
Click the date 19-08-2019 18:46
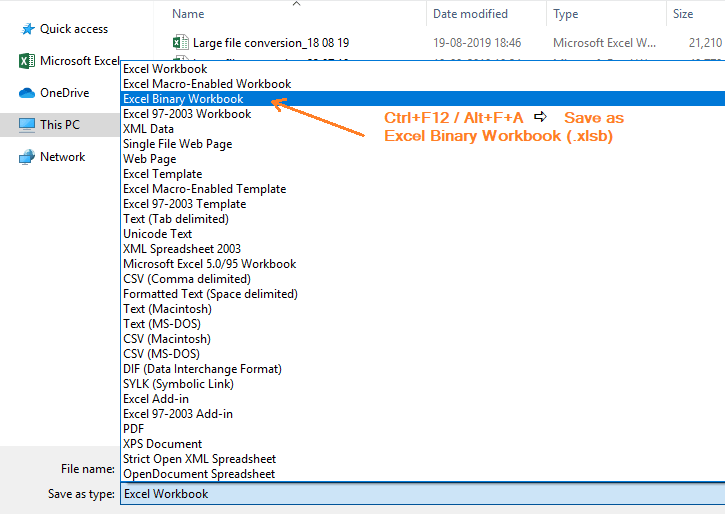(477, 43)
